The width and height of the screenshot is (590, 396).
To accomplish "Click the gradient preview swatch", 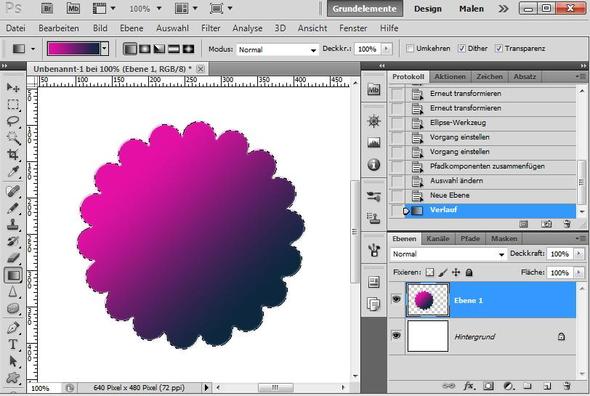I will point(73,49).
